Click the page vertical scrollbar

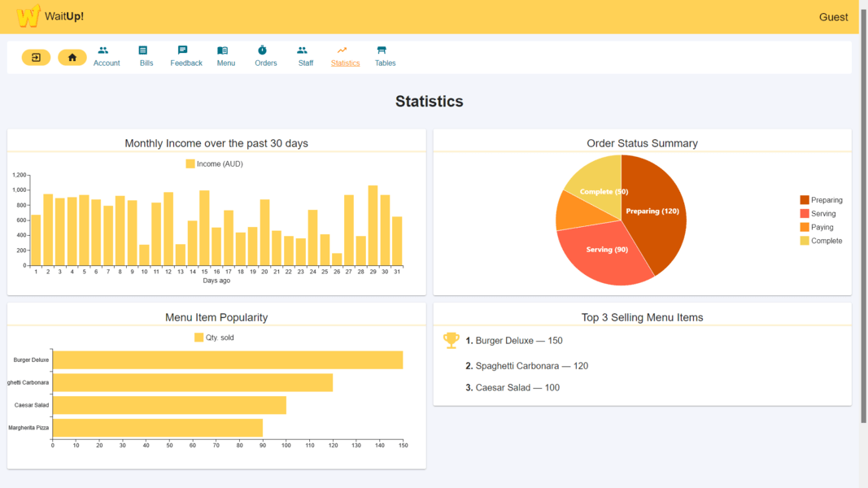click(863, 211)
